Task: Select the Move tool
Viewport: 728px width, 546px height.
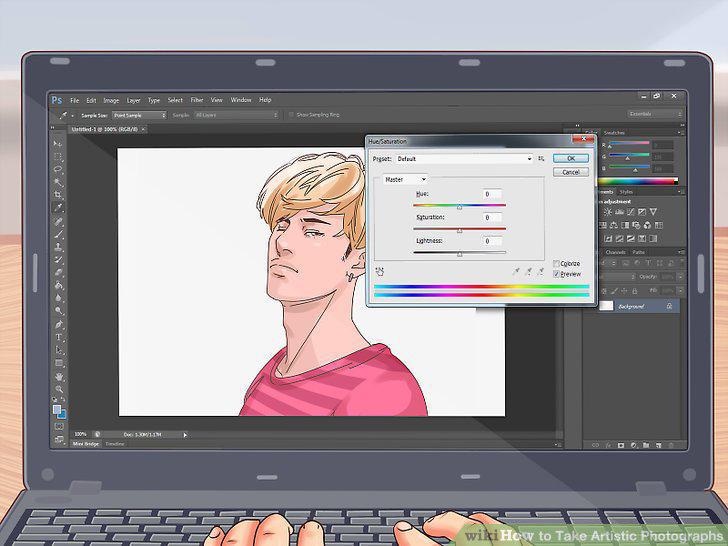Action: (x=58, y=143)
